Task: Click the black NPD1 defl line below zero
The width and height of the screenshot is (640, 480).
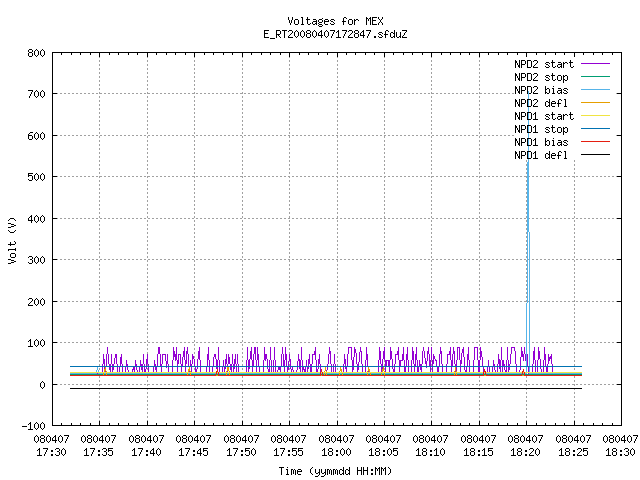Action: (326, 389)
